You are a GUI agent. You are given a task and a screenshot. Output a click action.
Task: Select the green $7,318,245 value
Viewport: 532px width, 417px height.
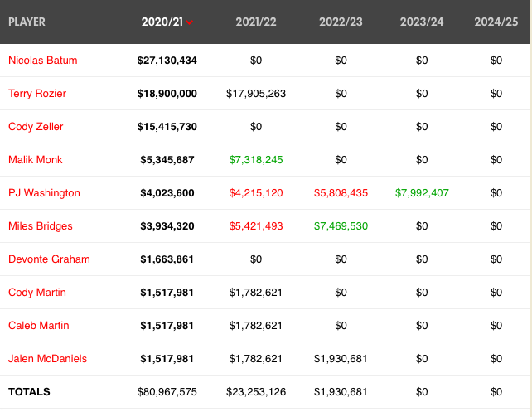(256, 160)
